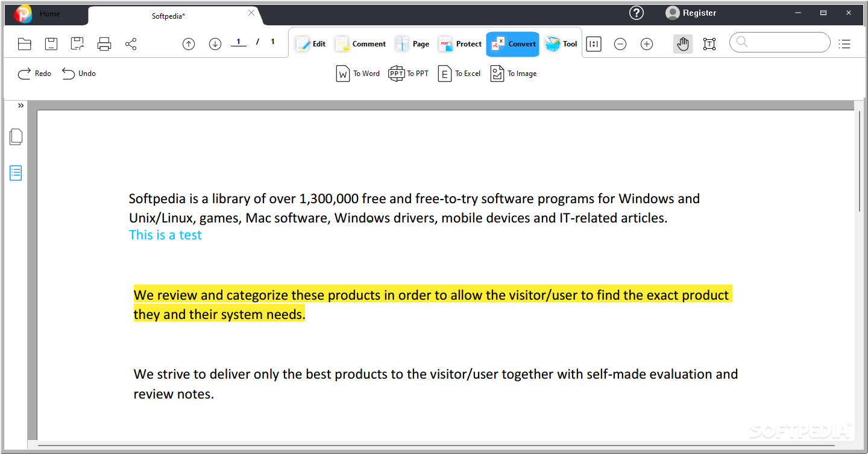Open the Edit tab
Image resolution: width=868 pixels, height=454 pixels.
[x=311, y=43]
